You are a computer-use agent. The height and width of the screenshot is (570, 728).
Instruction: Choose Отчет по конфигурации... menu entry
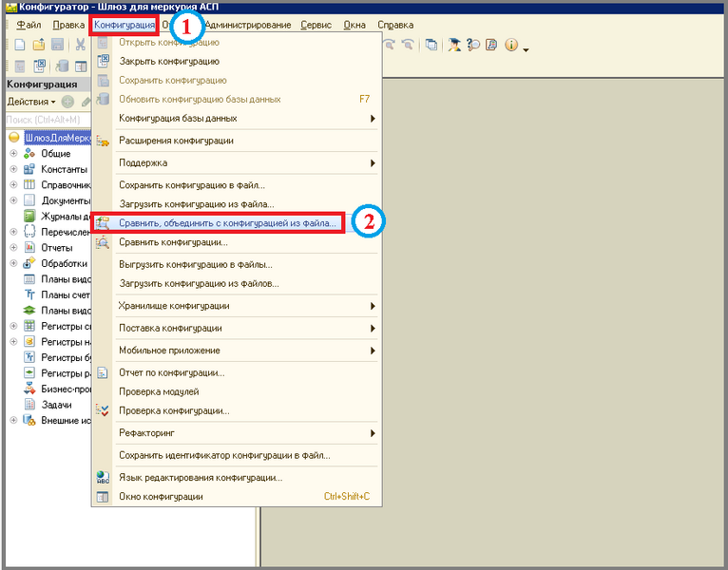(237, 372)
